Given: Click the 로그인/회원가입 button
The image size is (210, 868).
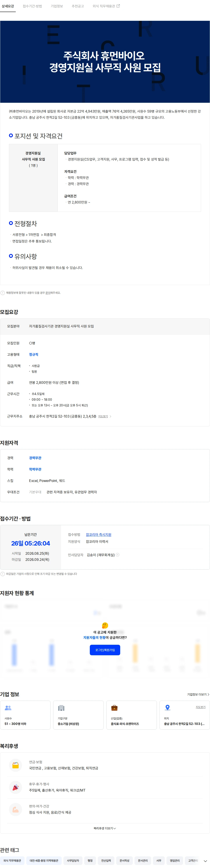Looking at the screenshot, I should pyautogui.click(x=105, y=650).
